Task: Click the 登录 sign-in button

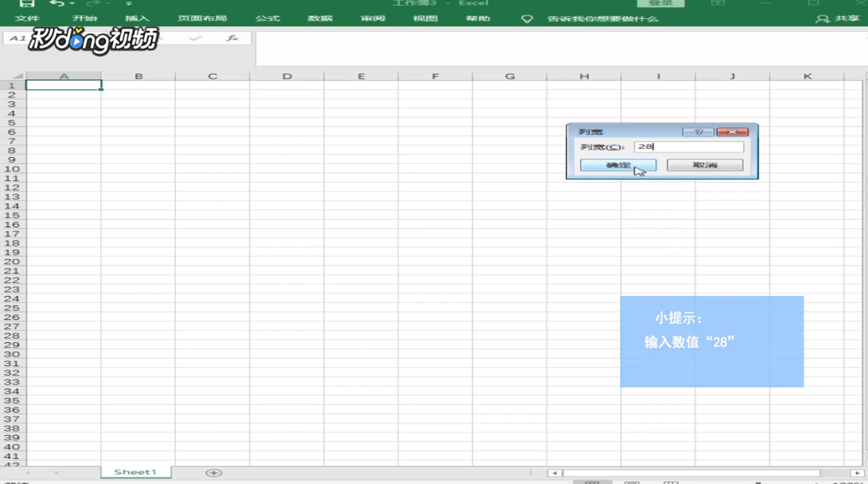Action: pos(660,3)
